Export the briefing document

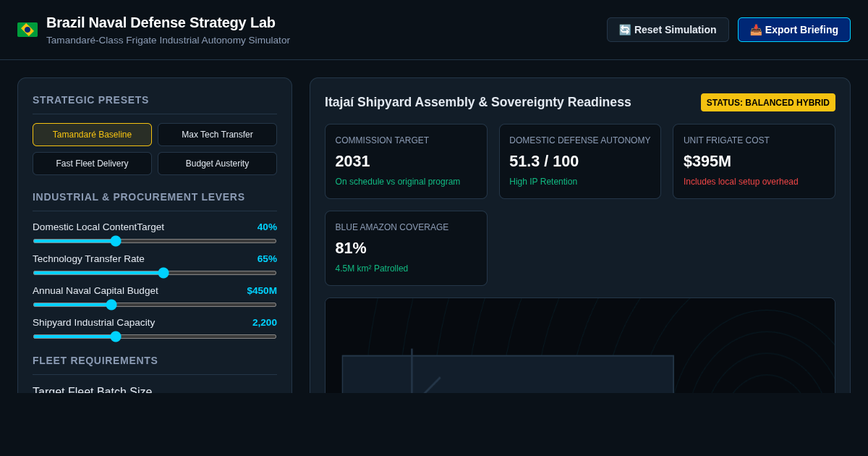coord(794,30)
